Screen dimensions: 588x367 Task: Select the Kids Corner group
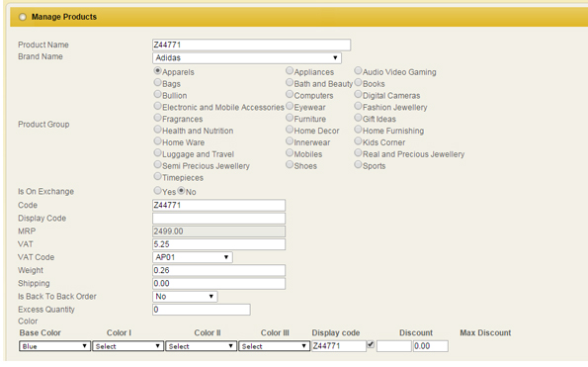click(x=358, y=140)
